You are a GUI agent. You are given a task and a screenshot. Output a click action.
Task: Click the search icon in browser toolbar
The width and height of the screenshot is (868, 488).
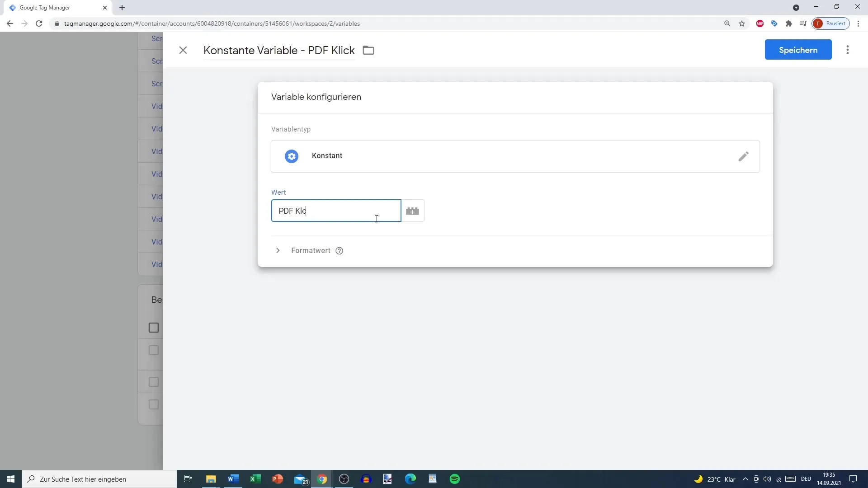point(728,24)
